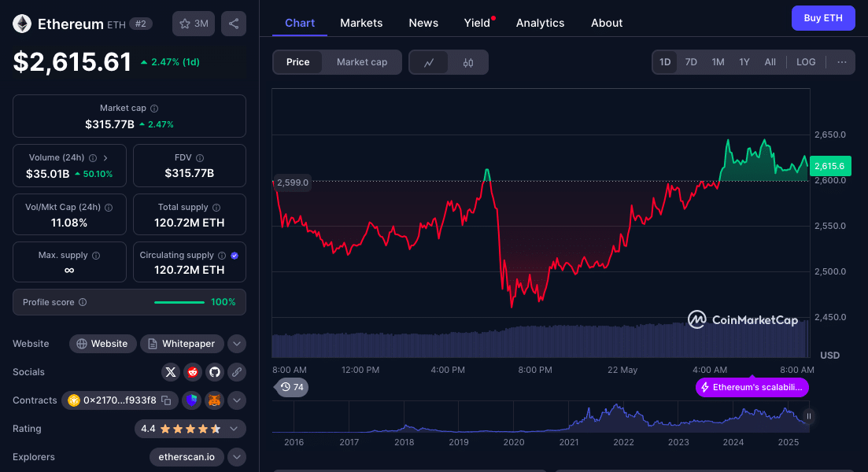Open the About tab
Screen dimensions: 868x472
(x=607, y=24)
